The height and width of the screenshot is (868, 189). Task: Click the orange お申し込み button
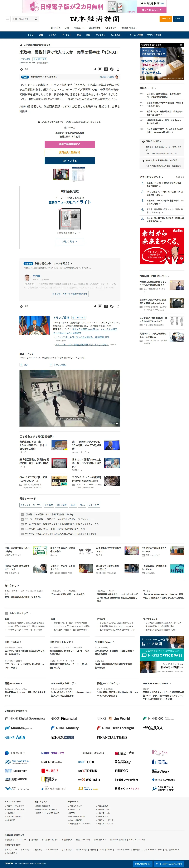166,19
